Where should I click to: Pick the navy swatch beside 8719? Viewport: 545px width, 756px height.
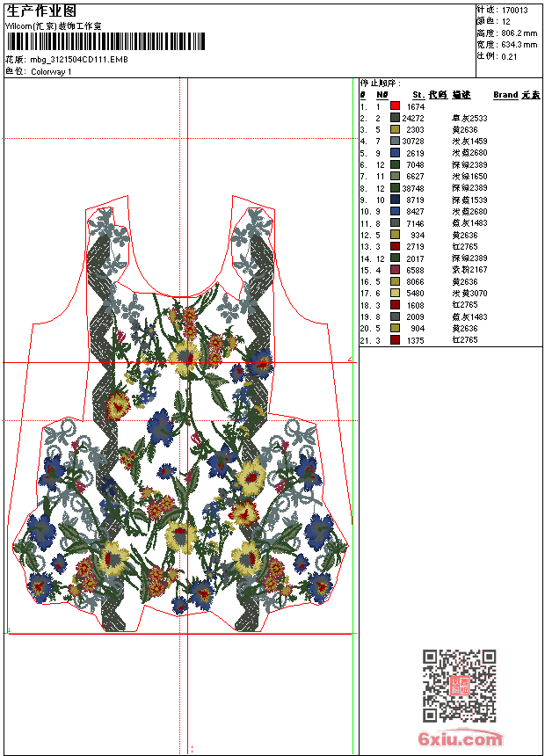pyautogui.click(x=395, y=200)
